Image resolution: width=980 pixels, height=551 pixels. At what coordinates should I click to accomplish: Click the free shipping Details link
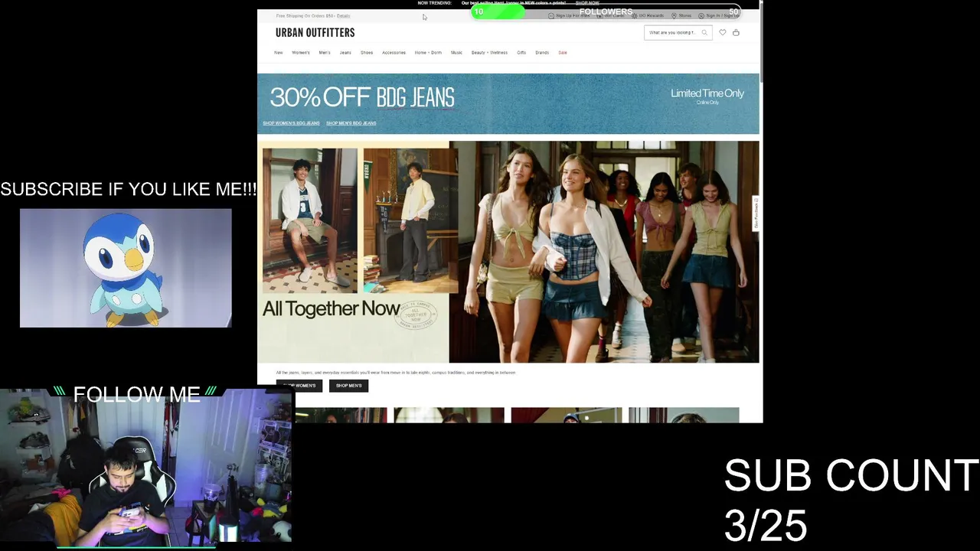(x=343, y=16)
